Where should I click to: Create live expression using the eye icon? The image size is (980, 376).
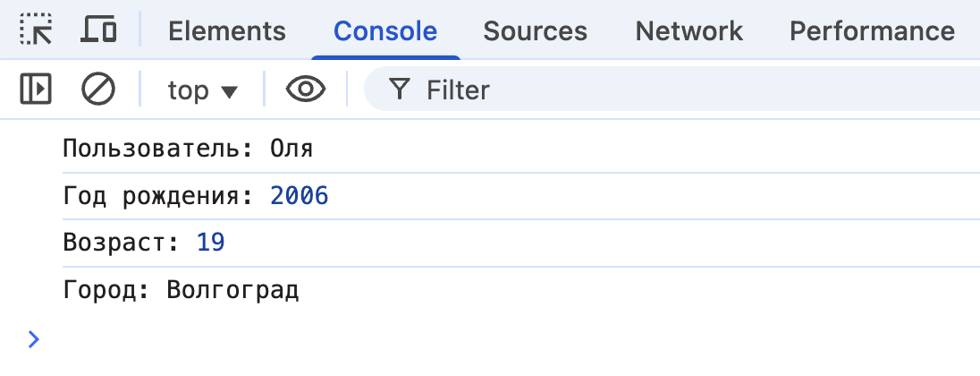point(306,90)
